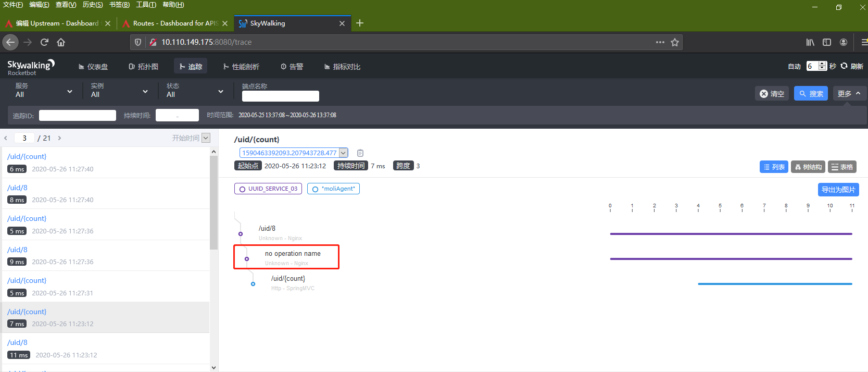This screenshot has width=868, height=372.
Task: Open the 性能剖析 profiling tab
Action: [x=241, y=67]
